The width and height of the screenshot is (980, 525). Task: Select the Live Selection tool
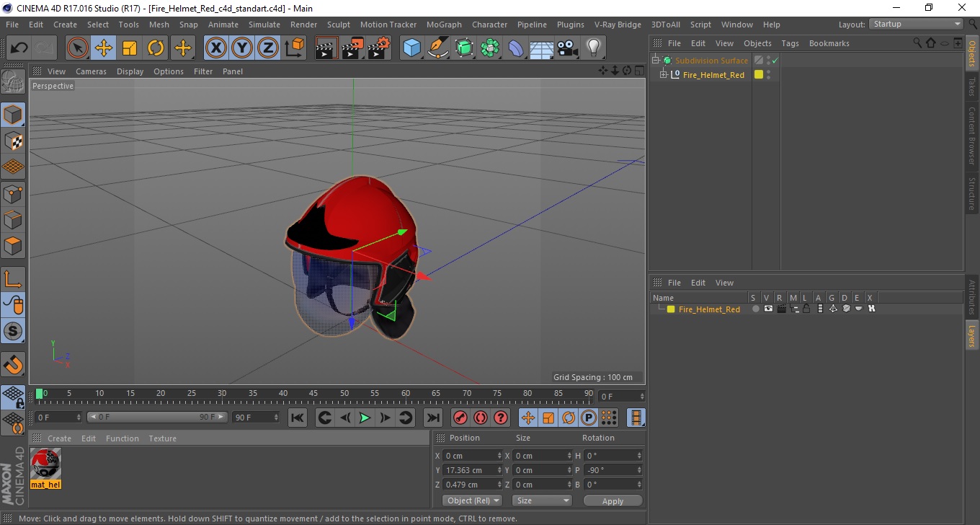pyautogui.click(x=78, y=48)
